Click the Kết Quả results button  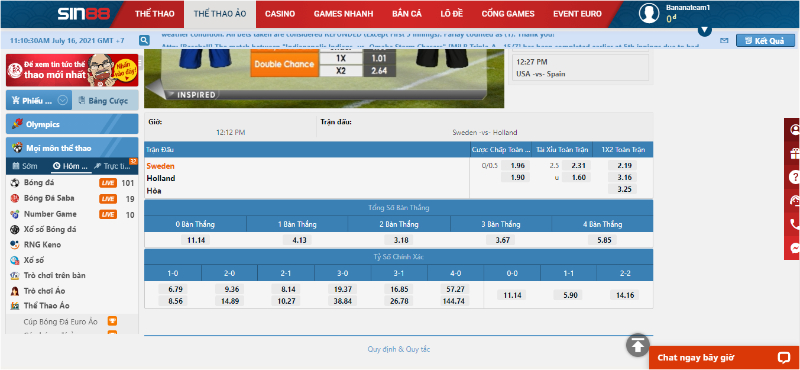point(765,41)
